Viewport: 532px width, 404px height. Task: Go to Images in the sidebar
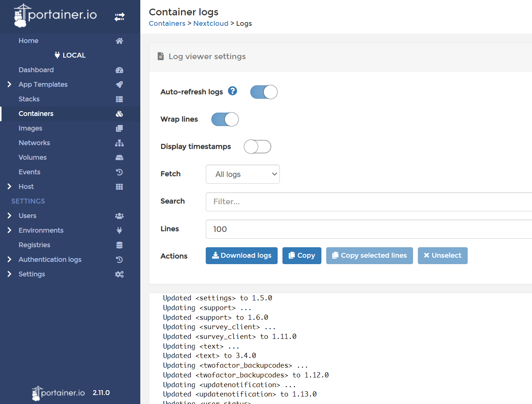[x=30, y=128]
